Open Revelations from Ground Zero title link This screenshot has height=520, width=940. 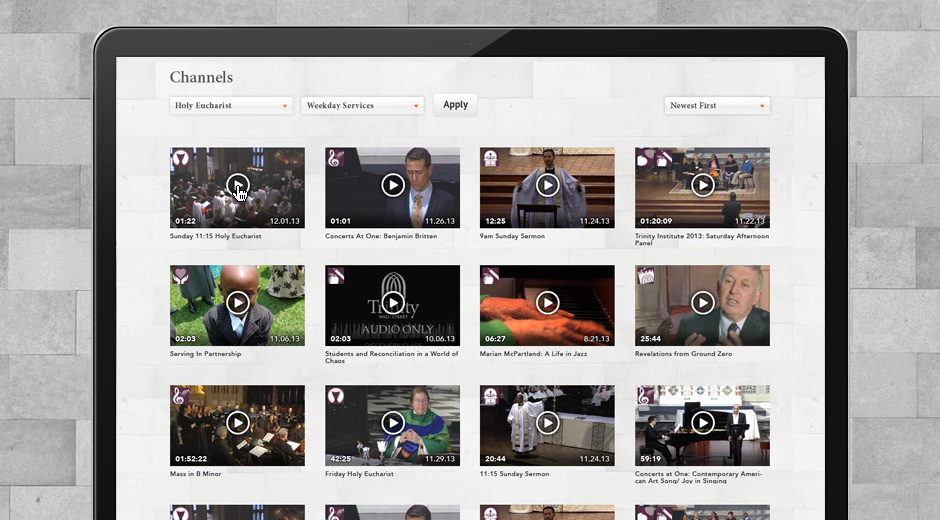pyautogui.click(x=683, y=354)
